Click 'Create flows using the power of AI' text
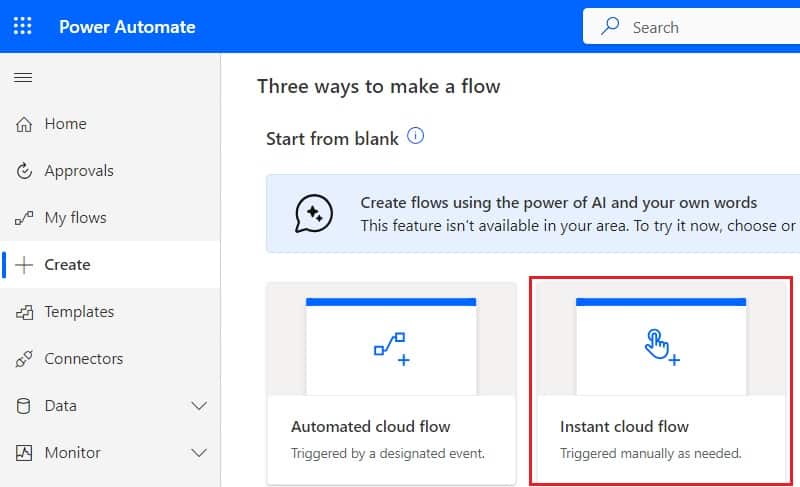Screen dimensions: 800x487 click(559, 203)
